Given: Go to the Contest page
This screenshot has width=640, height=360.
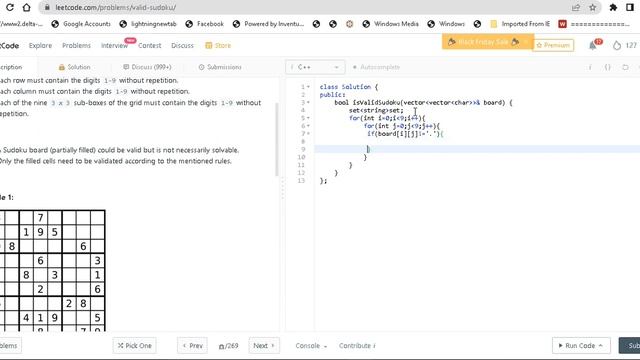Looking at the screenshot, I should tap(149, 45).
